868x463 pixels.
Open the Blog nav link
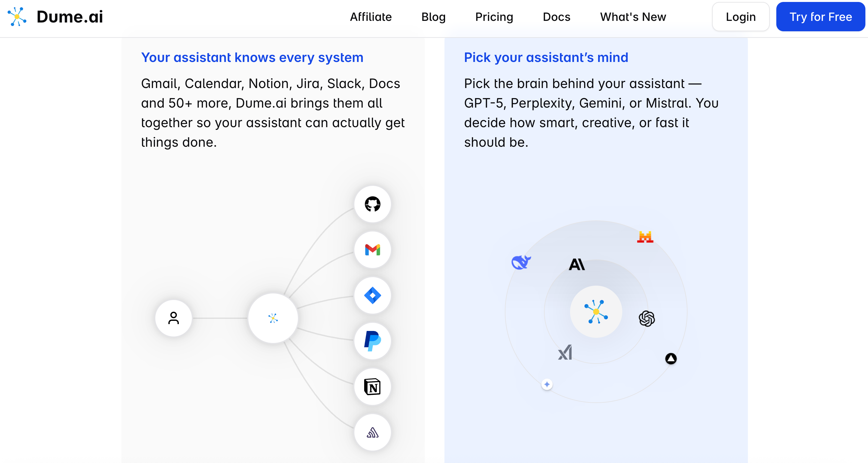(433, 17)
